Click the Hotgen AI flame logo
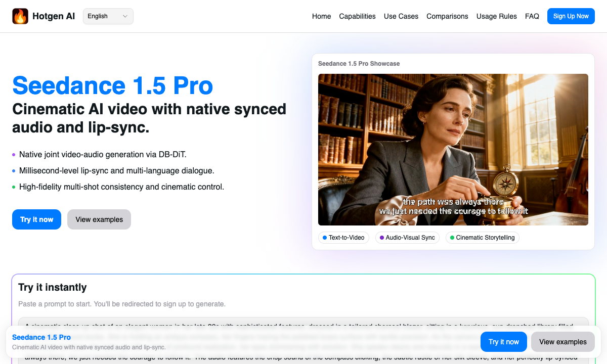Viewport: 607px width, 364px height. click(20, 16)
